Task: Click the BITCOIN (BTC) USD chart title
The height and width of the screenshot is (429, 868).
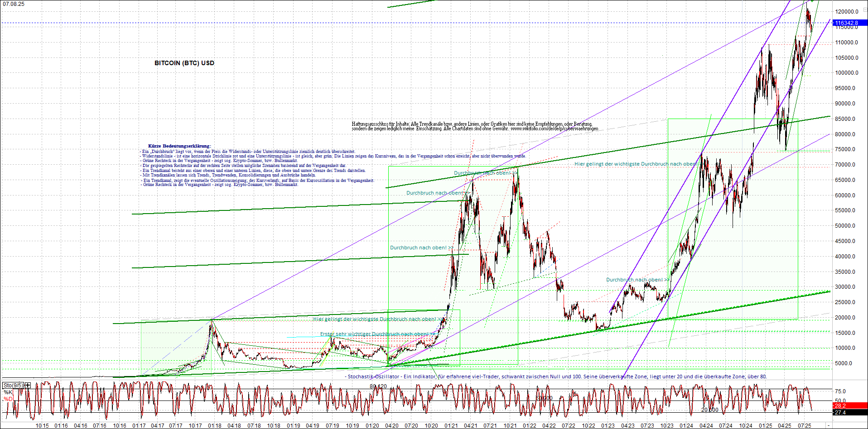Action: [x=184, y=63]
